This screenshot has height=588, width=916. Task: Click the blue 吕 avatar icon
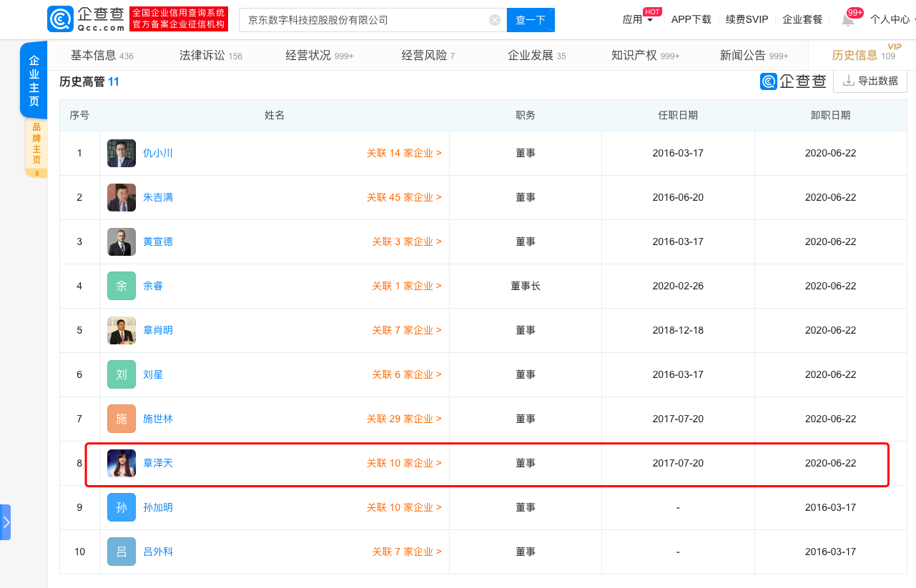pyautogui.click(x=122, y=552)
